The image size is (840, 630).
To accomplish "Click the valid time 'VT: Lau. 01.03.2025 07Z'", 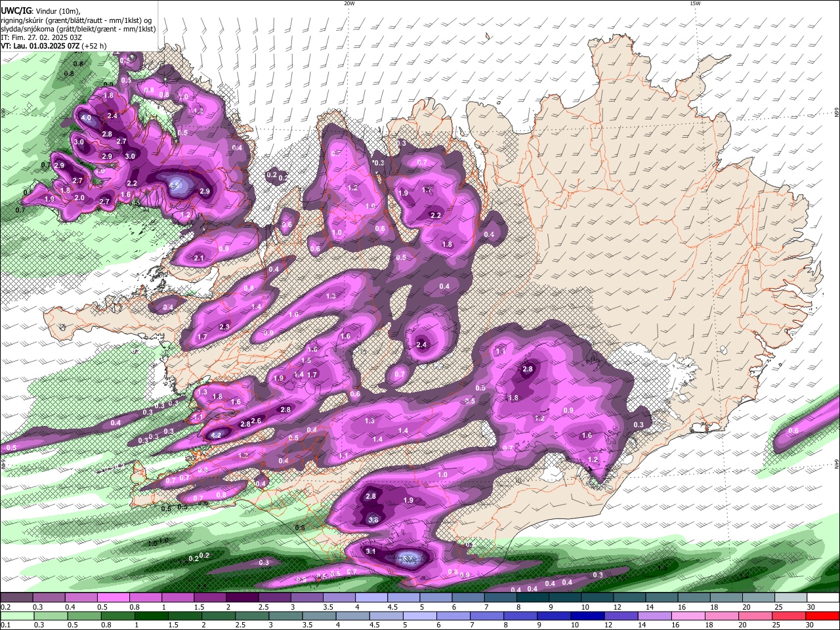I will [40, 47].
